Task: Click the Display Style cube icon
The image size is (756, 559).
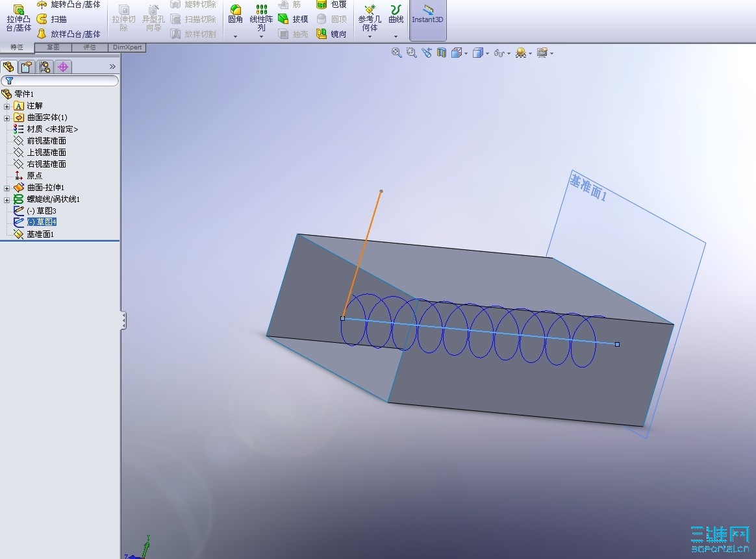Action: [x=478, y=53]
